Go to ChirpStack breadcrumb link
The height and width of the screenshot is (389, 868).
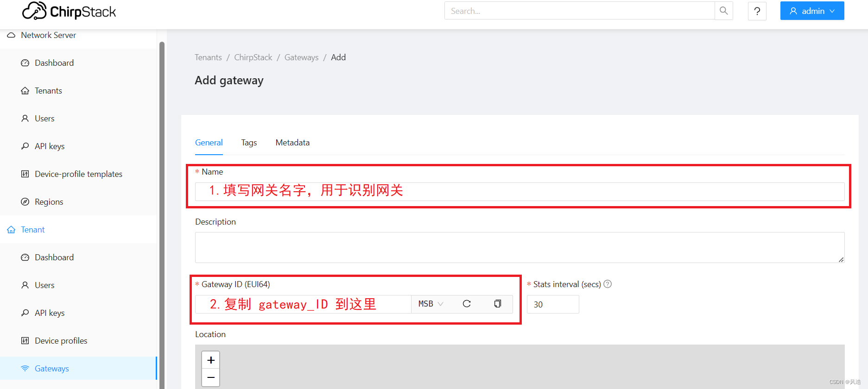253,57
